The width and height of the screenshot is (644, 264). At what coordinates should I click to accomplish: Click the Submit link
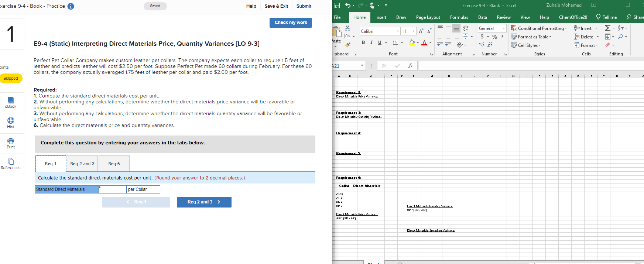[x=304, y=6]
